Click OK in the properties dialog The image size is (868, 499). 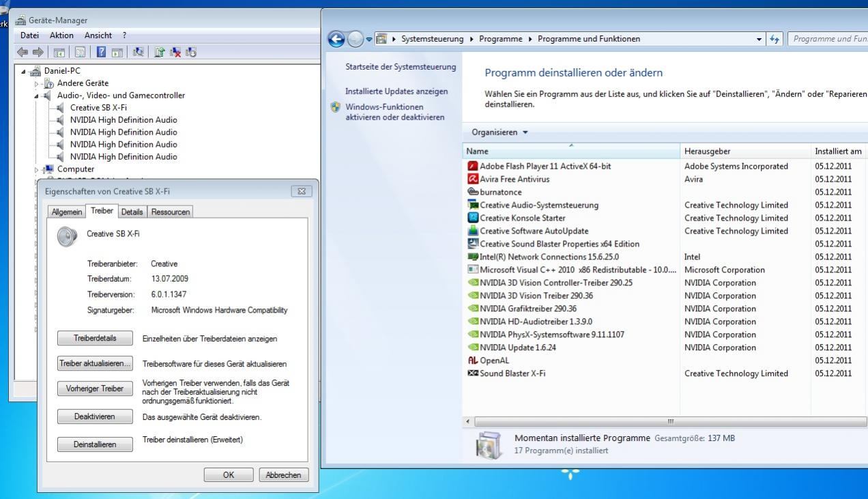(x=229, y=475)
